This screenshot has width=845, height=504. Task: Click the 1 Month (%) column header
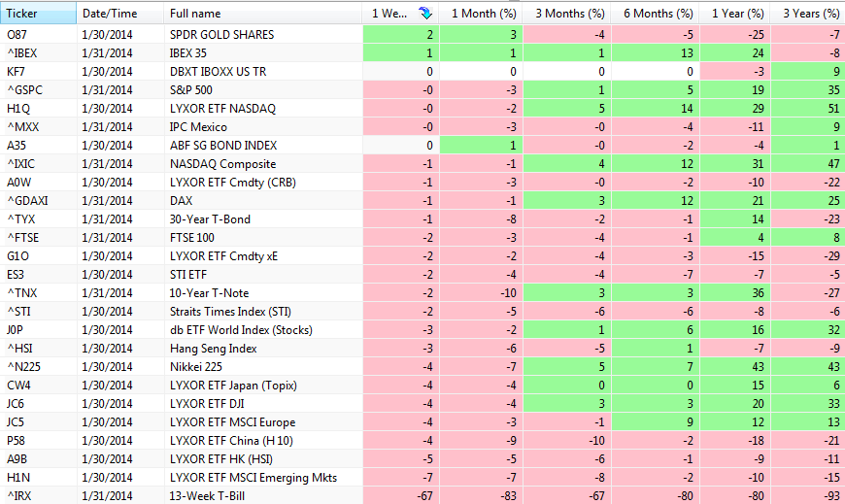[483, 14]
